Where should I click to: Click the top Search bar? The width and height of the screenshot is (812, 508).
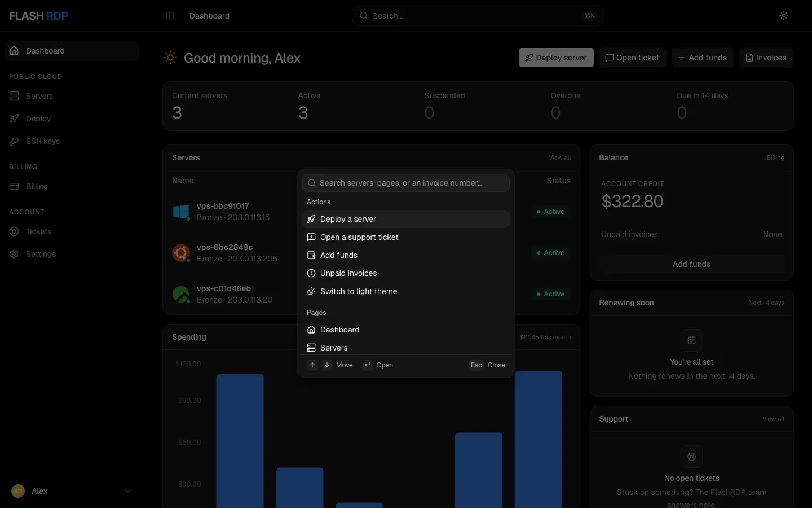click(x=478, y=16)
